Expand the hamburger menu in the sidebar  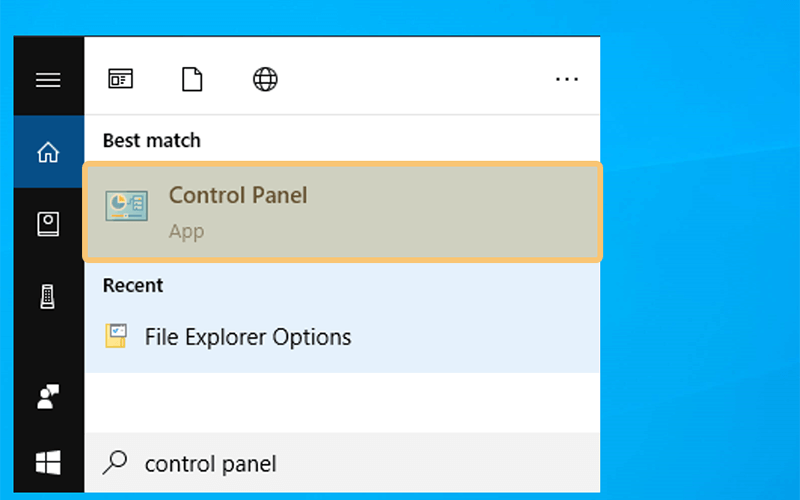point(48,80)
